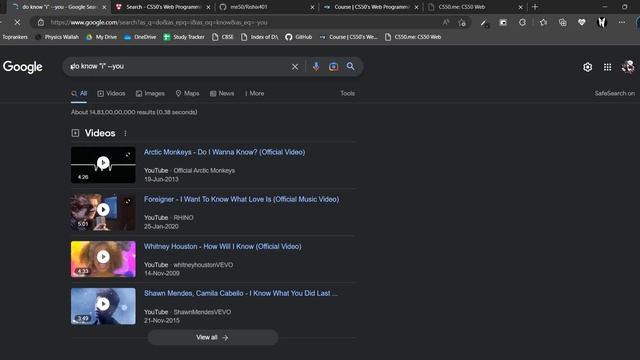Click the refresh-style extension icon in toolbar
This screenshot has height=360, width=640.
point(522,22)
